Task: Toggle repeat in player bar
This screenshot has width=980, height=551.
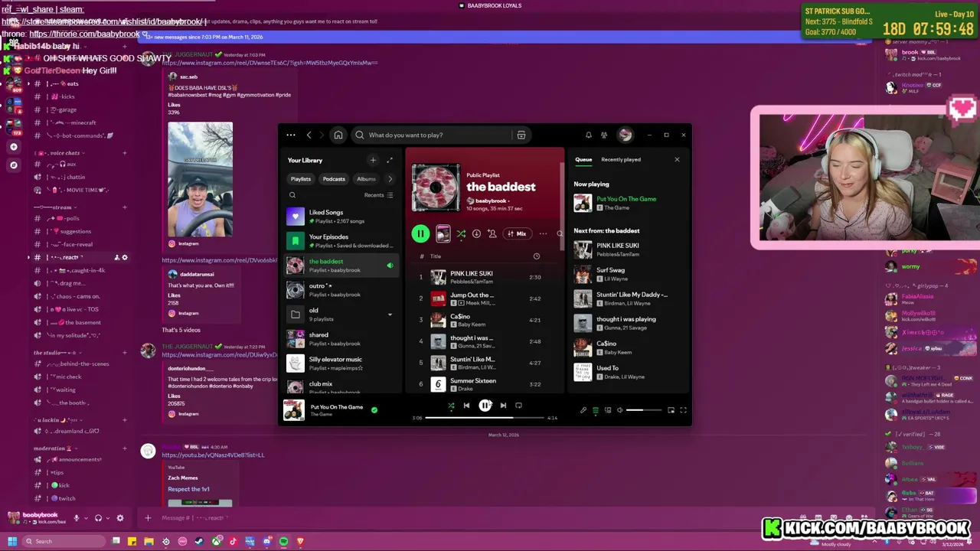Action: 518,406
